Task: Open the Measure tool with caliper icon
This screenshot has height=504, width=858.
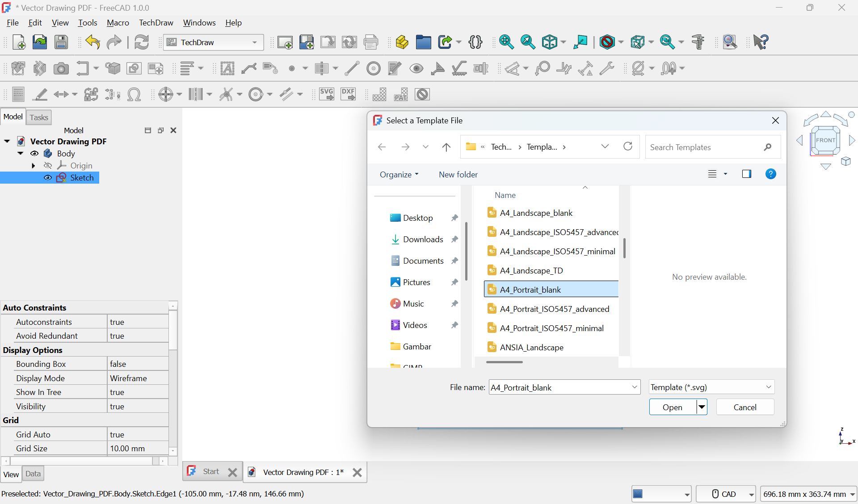Action: click(698, 42)
